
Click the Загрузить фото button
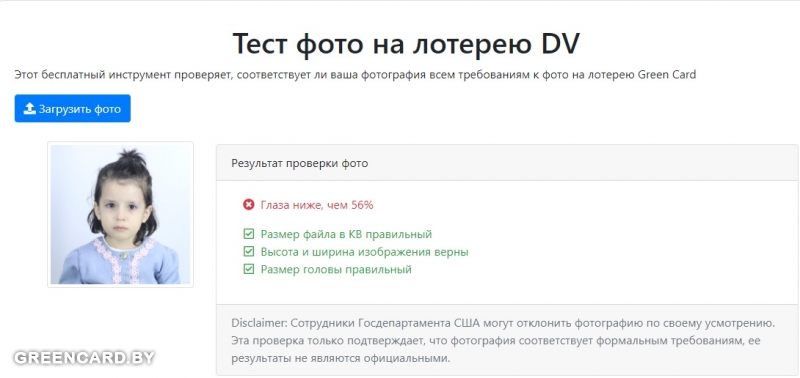tap(72, 108)
